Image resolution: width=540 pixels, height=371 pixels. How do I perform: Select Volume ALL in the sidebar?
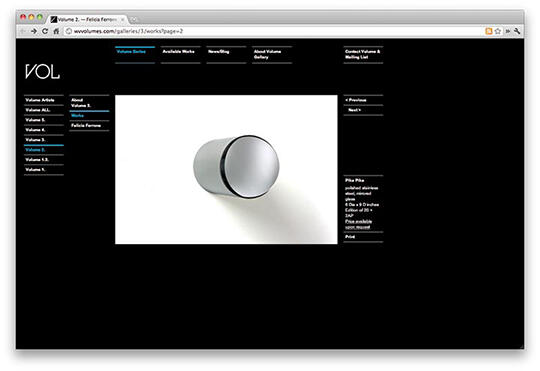[38, 110]
